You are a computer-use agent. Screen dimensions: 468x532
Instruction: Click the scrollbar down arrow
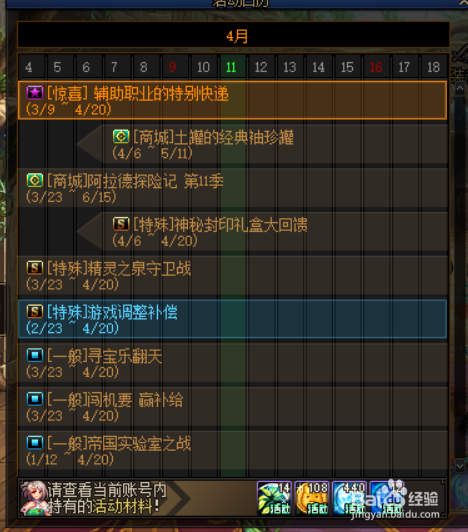(460, 466)
